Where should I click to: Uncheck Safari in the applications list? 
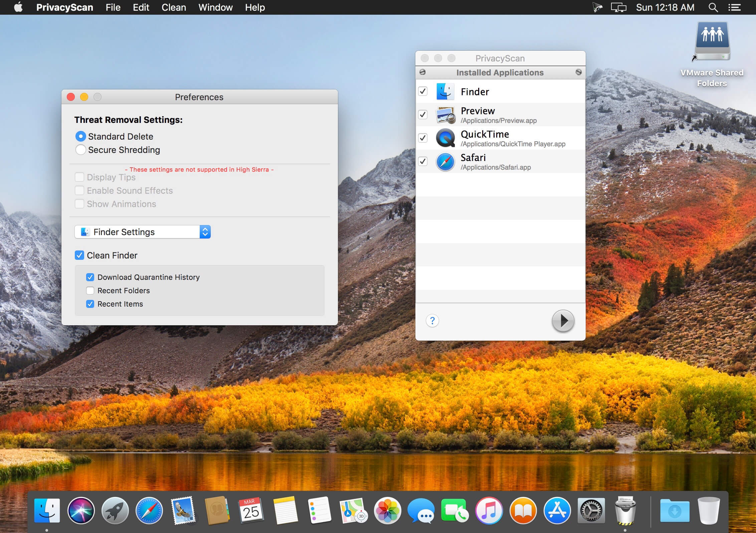(x=423, y=161)
